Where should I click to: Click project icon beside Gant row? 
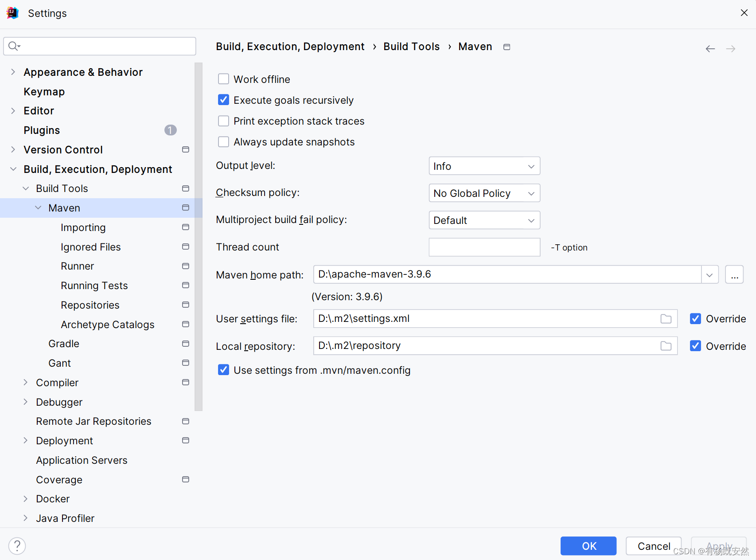186,363
